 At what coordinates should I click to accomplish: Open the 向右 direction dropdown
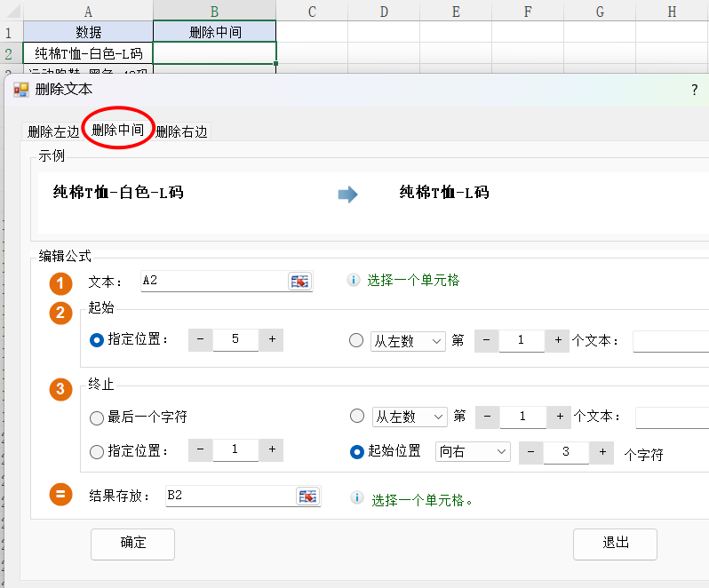tap(473, 452)
